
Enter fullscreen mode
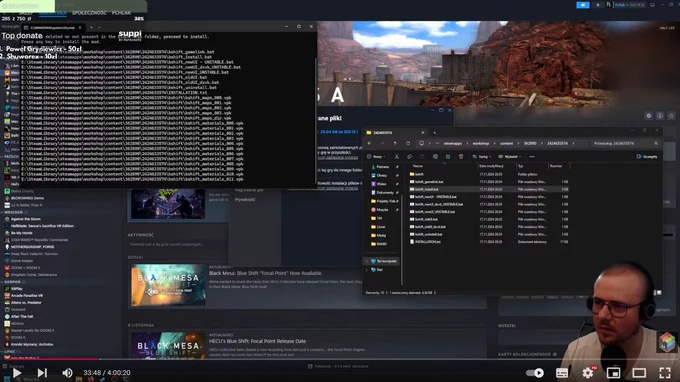(x=665, y=373)
